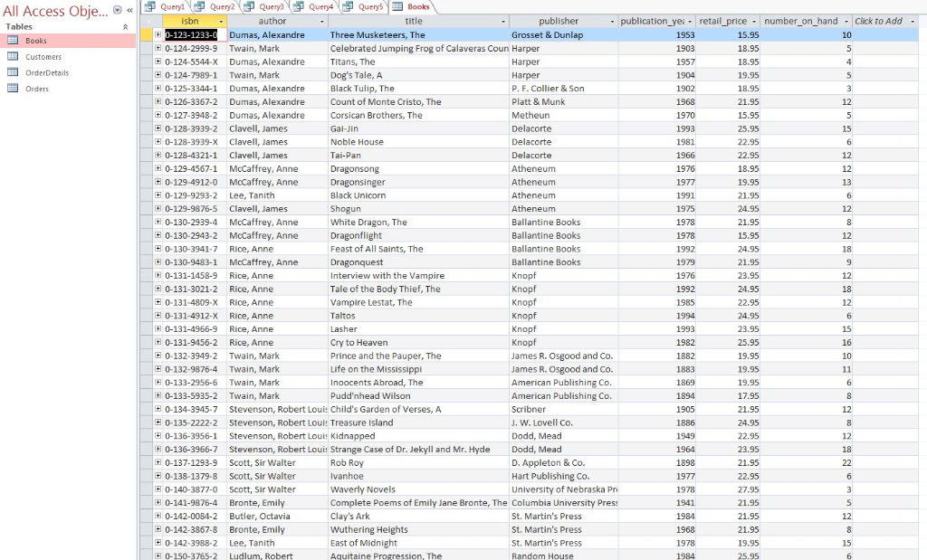
Task: Expand subdatasheet for Gai-Jin row
Action: tap(158, 128)
